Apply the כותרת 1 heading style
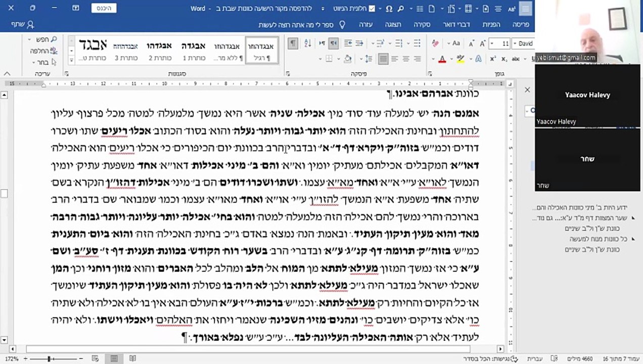Screen dimensions: 643x364 pos(193,52)
